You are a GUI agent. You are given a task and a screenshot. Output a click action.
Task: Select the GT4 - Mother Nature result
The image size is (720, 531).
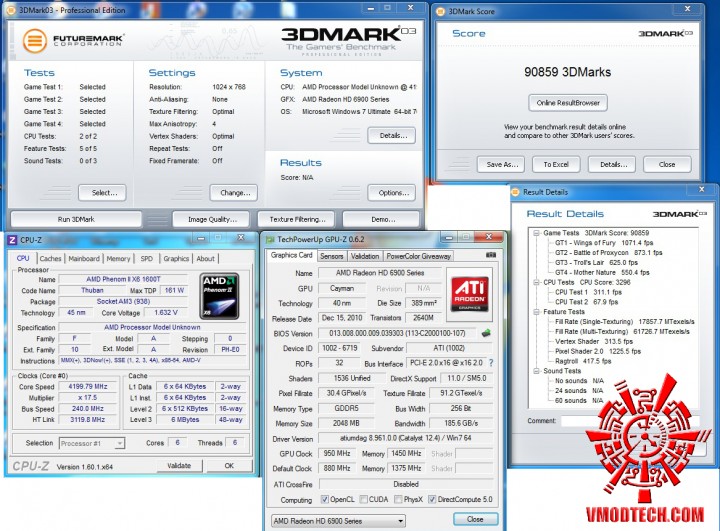(x=602, y=272)
